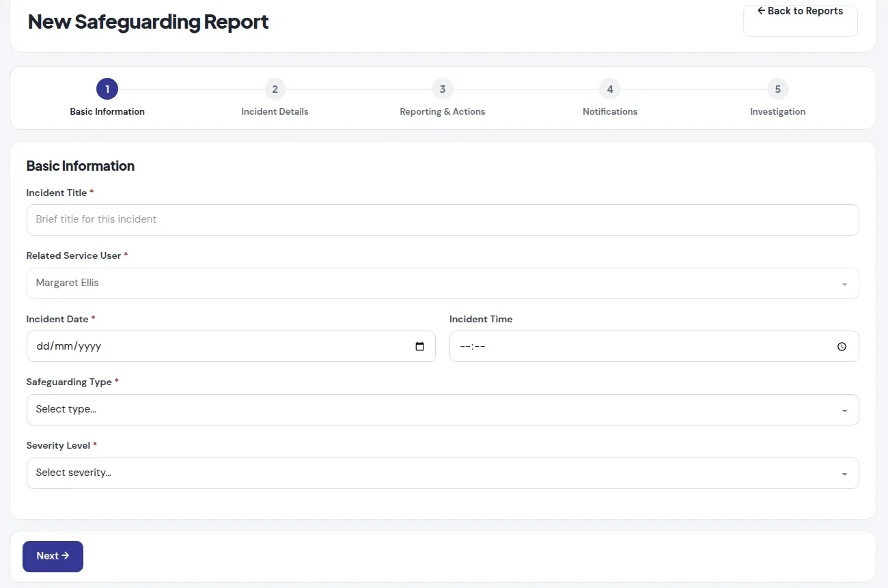
Task: Expand the Related Service User dropdown
Action: (x=443, y=283)
